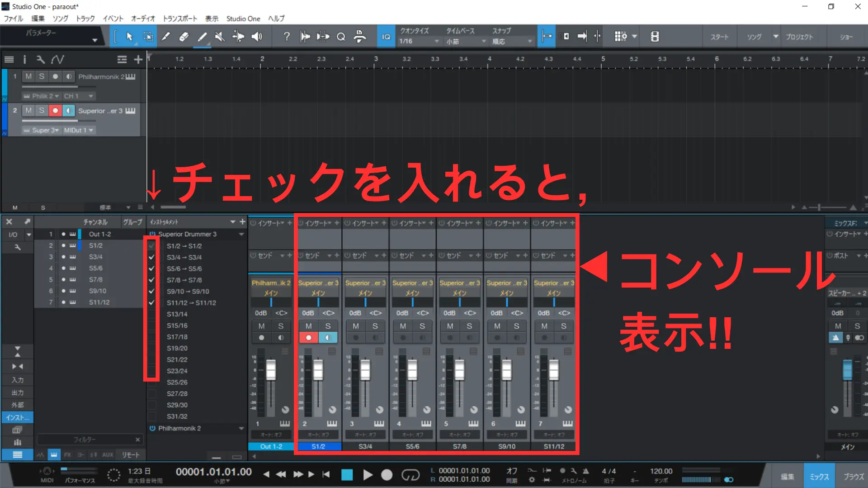Open the オーディオ menu

point(143,19)
